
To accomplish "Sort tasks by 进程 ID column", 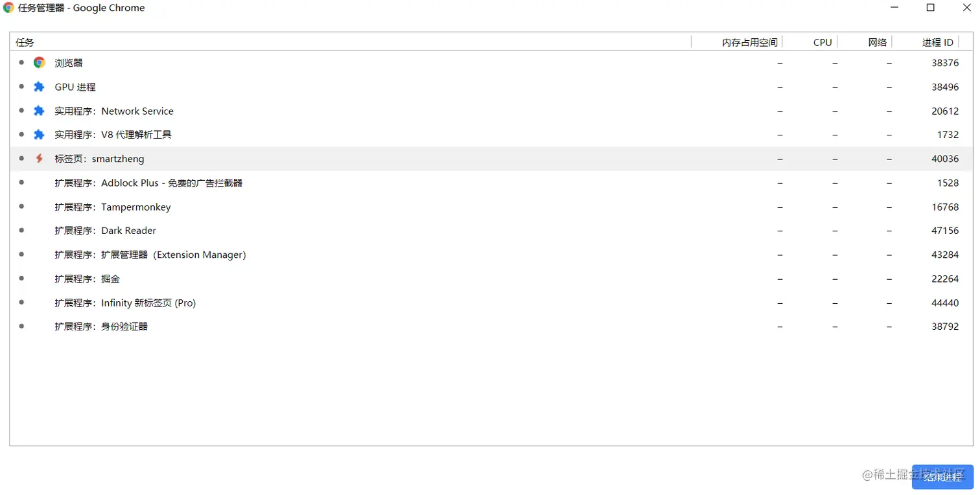I will point(937,43).
